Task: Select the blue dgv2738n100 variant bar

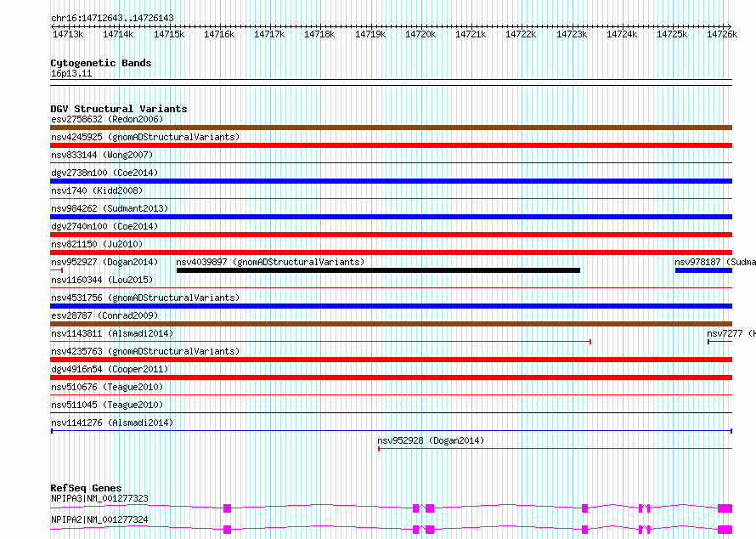Action: [391, 181]
